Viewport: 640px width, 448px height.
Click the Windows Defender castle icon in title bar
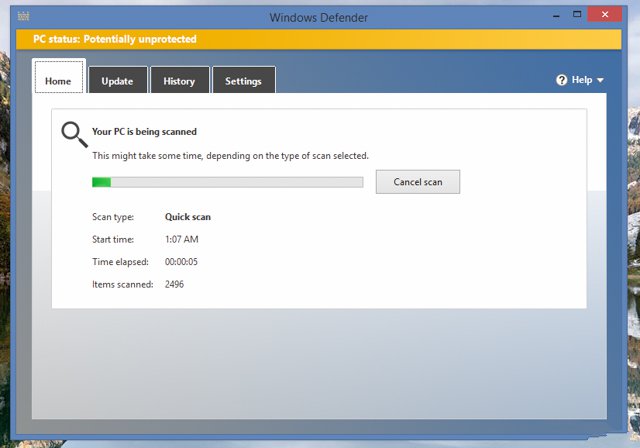click(x=24, y=16)
